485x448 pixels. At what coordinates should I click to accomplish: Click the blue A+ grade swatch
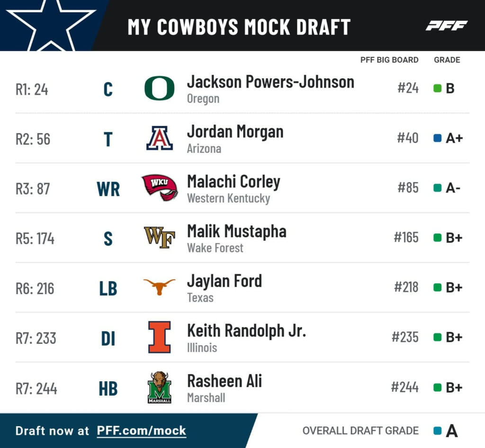438,138
